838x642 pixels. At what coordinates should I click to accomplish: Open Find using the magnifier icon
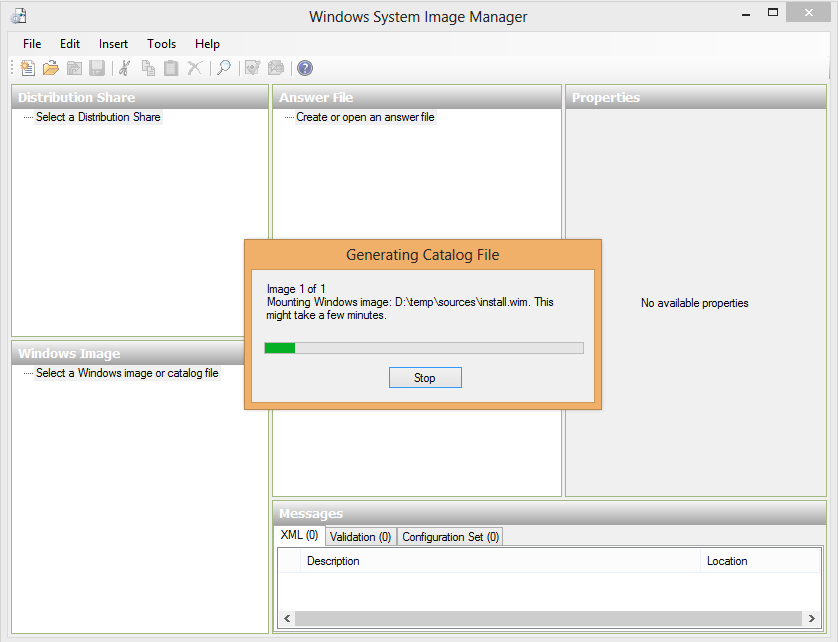pos(223,68)
